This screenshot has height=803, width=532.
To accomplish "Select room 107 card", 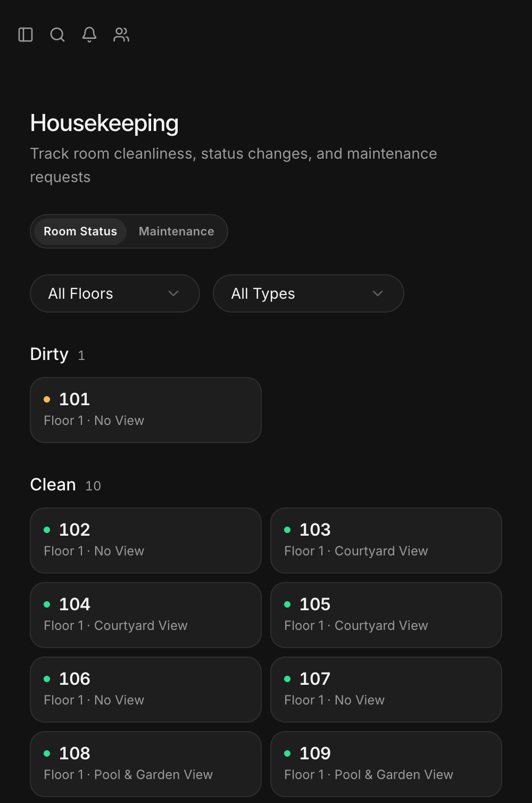I will click(386, 690).
